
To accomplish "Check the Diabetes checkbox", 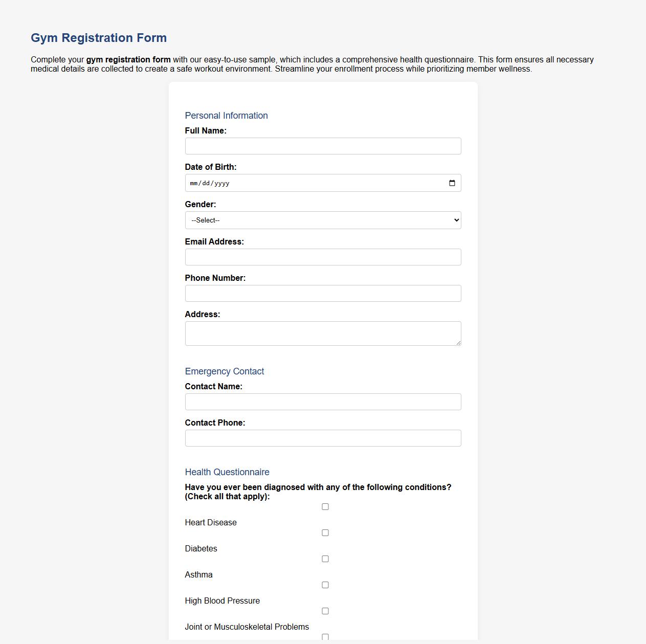I will (325, 532).
